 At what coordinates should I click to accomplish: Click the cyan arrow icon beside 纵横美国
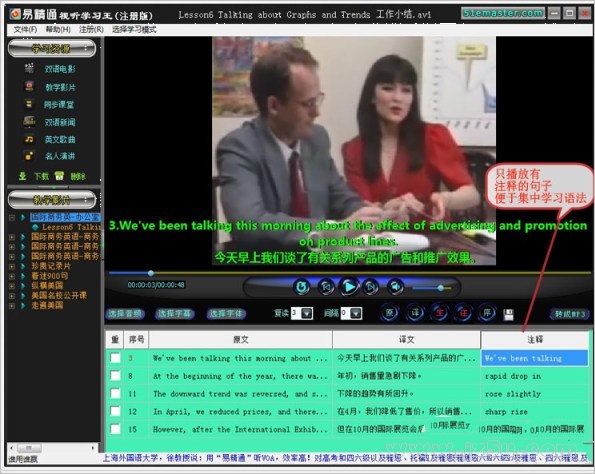tap(23, 286)
